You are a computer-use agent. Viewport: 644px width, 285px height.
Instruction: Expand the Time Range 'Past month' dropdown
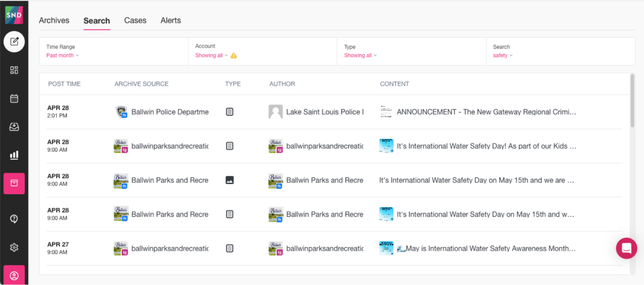click(63, 56)
